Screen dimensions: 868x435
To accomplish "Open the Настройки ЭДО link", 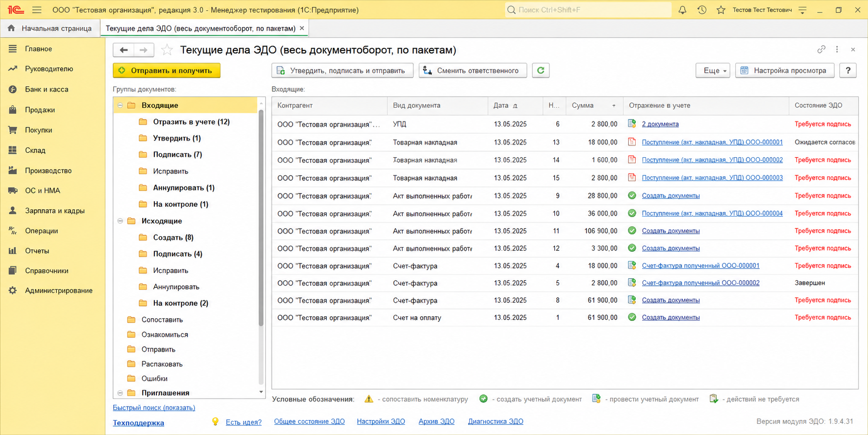I will (381, 421).
